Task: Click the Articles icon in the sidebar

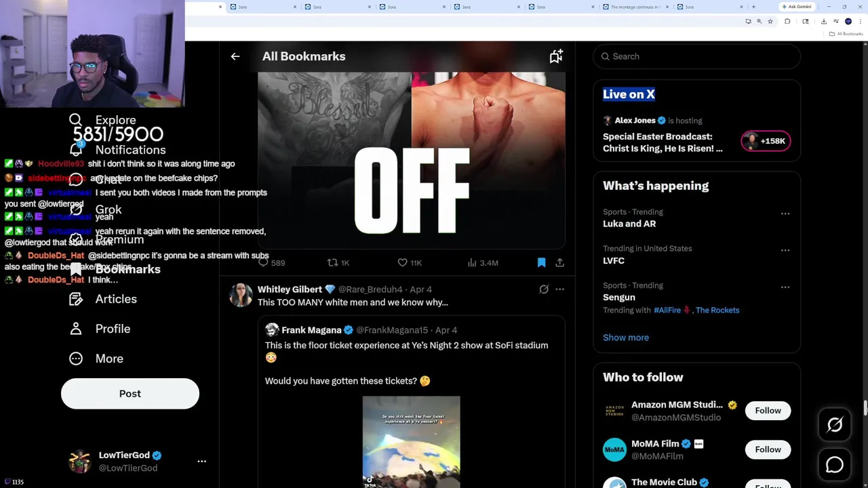Action: click(76, 299)
